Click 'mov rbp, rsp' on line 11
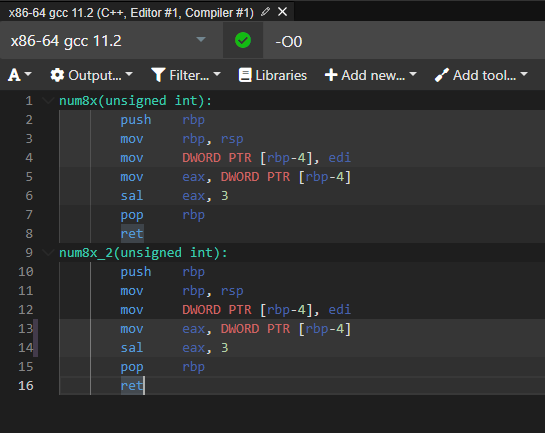 181,291
